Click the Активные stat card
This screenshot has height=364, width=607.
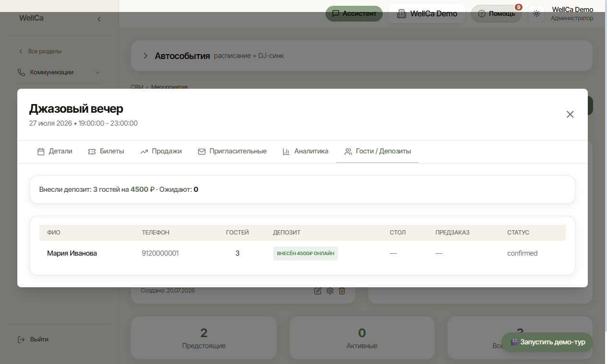362,338
